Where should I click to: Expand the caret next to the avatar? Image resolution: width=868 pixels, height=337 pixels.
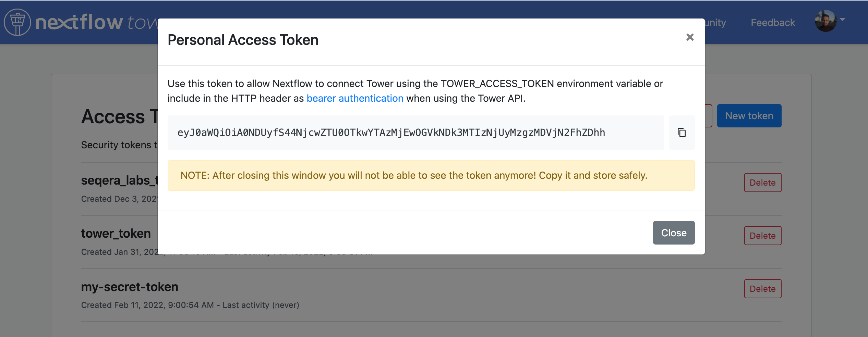point(842,20)
